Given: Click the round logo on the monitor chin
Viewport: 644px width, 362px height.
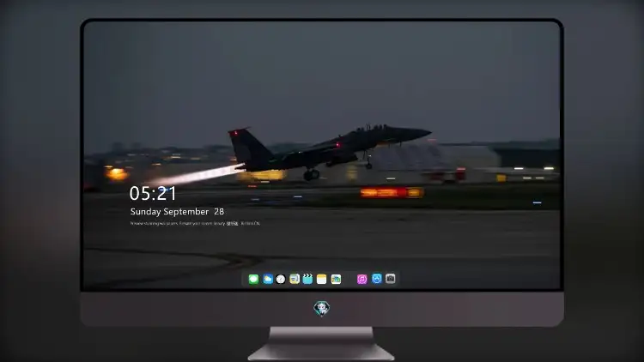Looking at the screenshot, I should click(x=322, y=308).
